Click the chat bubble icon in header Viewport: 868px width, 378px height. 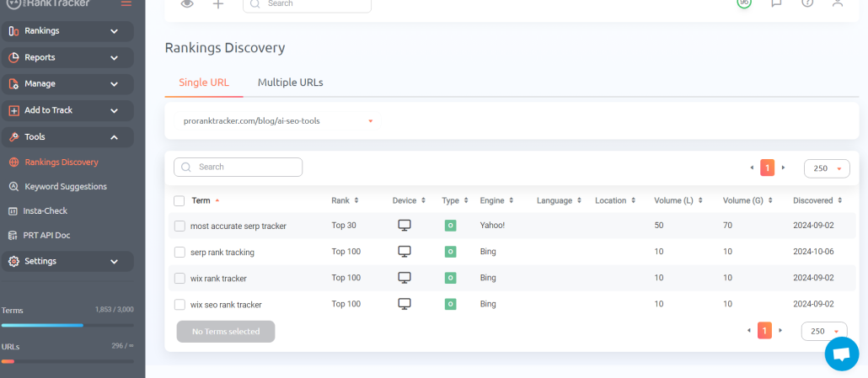[x=776, y=3]
